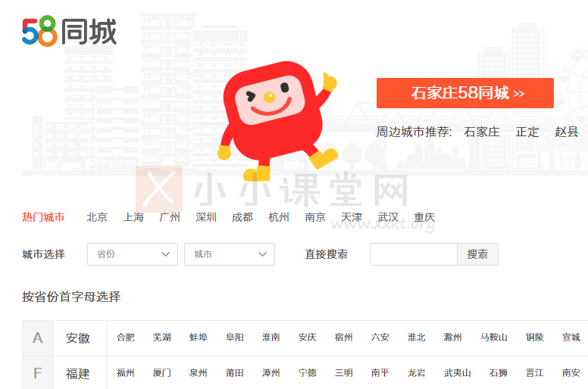Open city 蚌埠
Image resolution: width=588 pixels, height=389 pixels.
click(x=199, y=338)
